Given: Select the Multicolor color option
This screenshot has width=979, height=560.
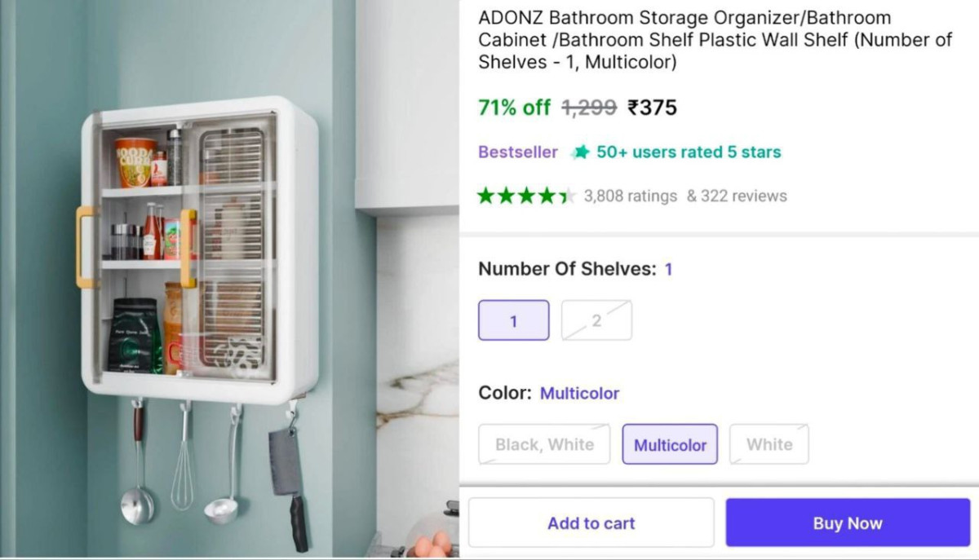Looking at the screenshot, I should coord(670,444).
